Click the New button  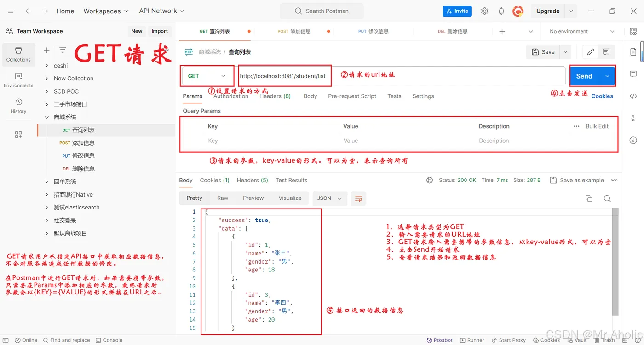[x=137, y=31]
